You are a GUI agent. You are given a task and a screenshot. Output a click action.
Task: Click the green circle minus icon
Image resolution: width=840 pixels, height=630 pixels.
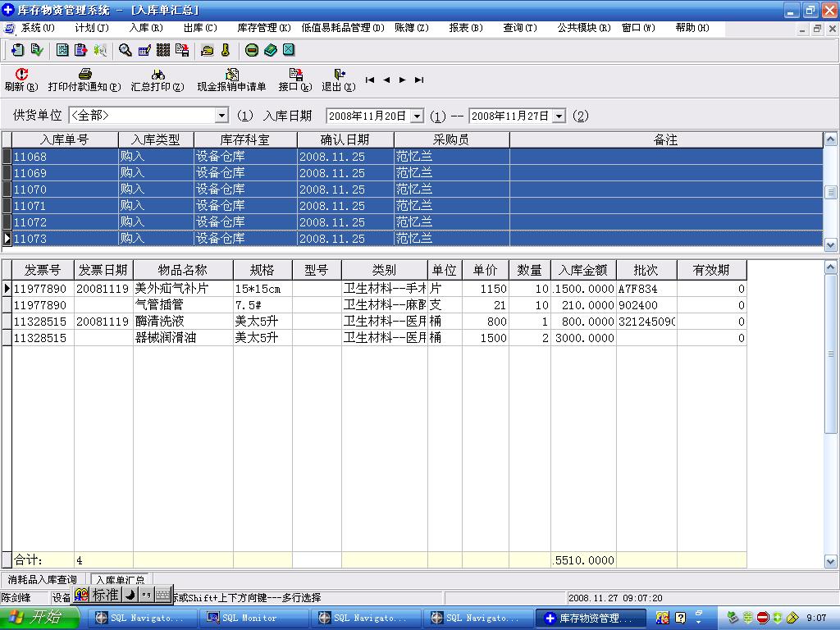(x=251, y=50)
